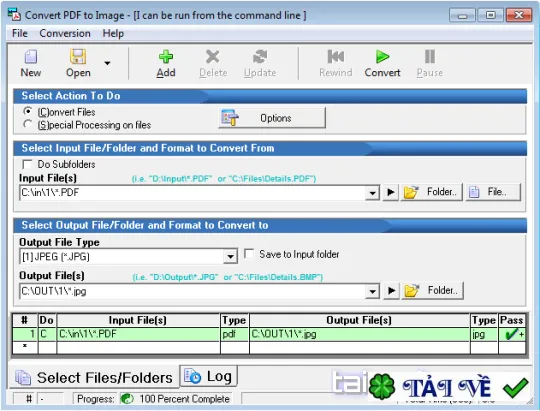Viewport: 540px width, 411px height.
Task: Start conversion with the Convert play icon
Action: click(382, 57)
